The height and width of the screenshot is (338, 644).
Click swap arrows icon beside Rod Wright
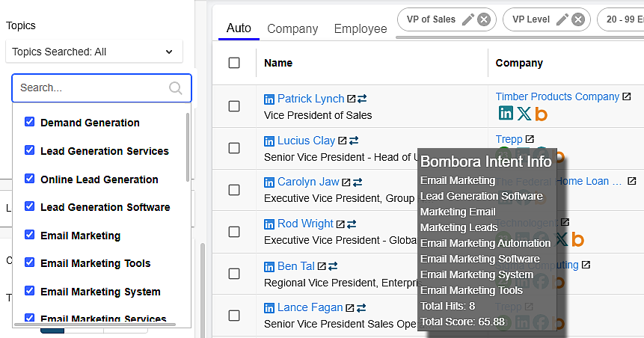coord(352,224)
